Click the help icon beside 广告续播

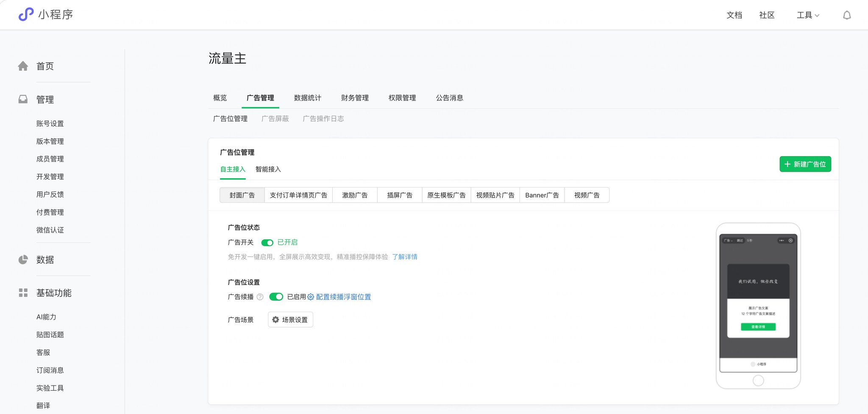click(260, 297)
